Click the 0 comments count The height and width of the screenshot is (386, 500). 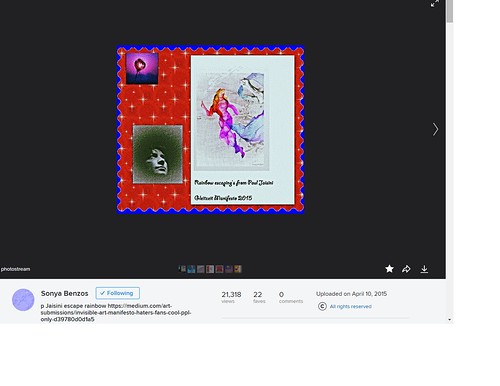[291, 297]
